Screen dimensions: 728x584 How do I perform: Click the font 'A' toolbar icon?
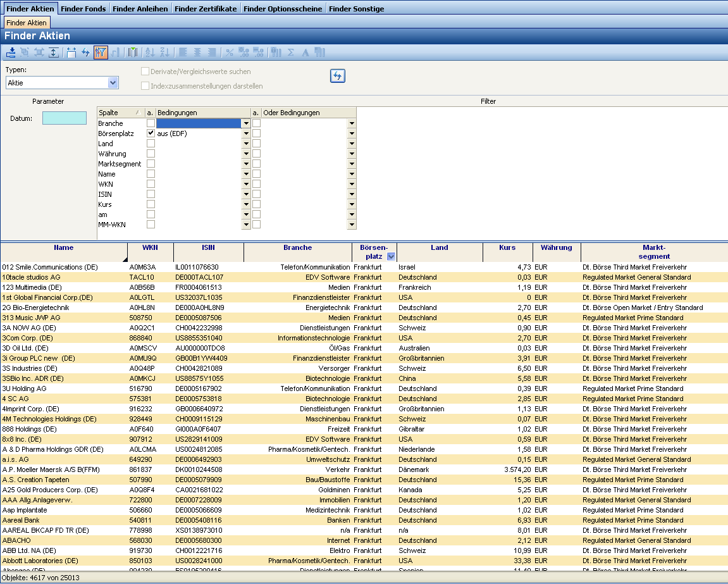[x=305, y=53]
